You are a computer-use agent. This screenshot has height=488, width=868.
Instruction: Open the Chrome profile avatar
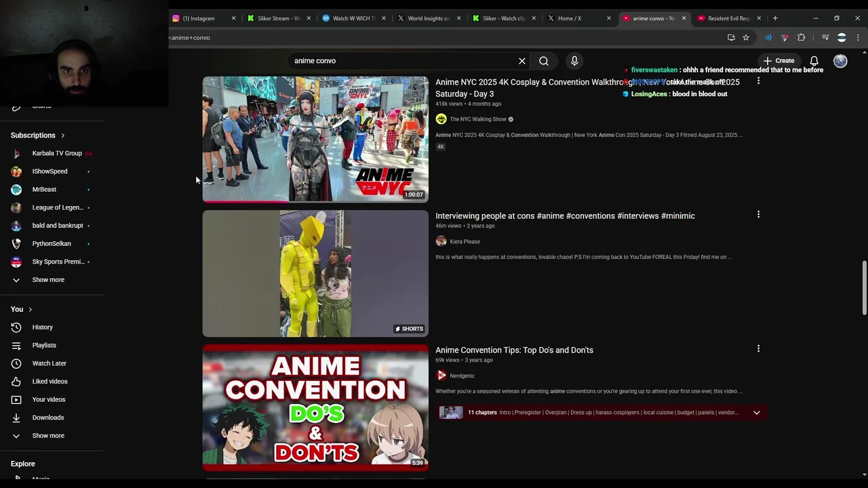tap(842, 37)
